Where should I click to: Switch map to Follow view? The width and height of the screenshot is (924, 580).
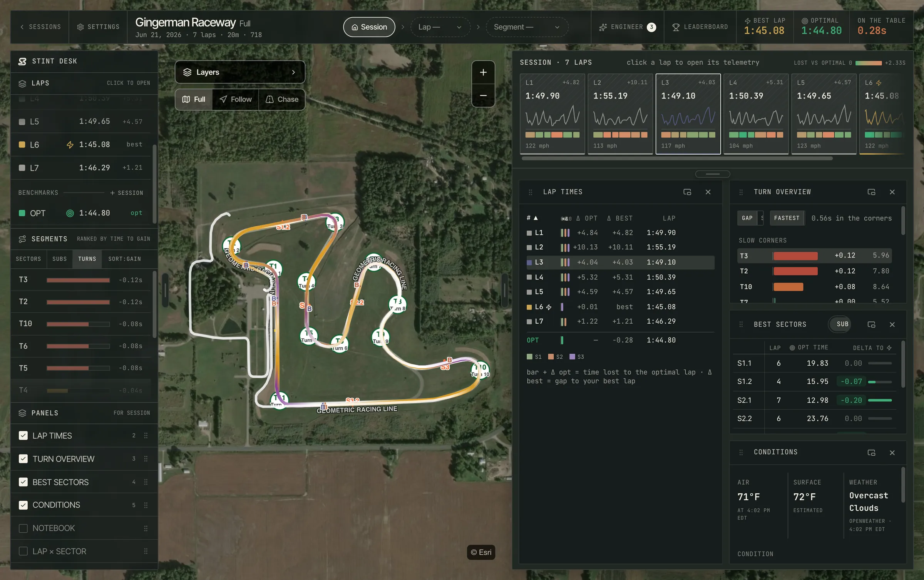point(235,99)
